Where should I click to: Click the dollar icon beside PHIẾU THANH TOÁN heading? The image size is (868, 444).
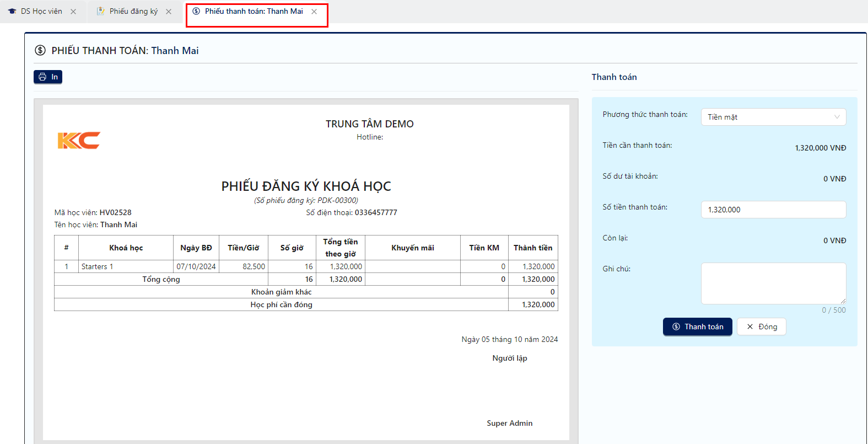[x=40, y=50]
